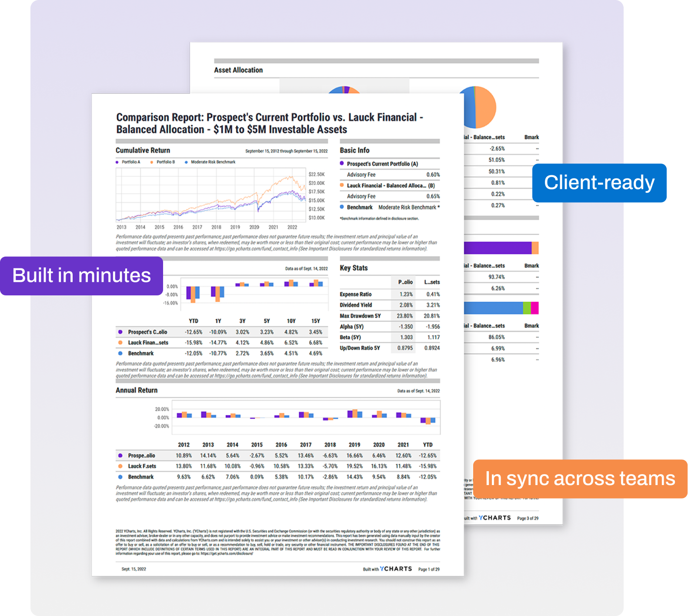Select the Comparison Report title text
The height and width of the screenshot is (616, 688).
click(x=270, y=123)
